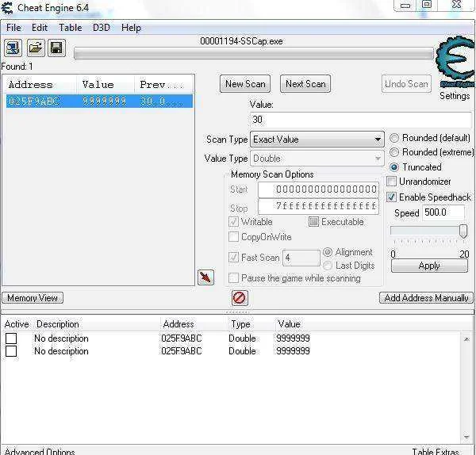
Task: Open the process list icon
Action: pyautogui.click(x=13, y=48)
